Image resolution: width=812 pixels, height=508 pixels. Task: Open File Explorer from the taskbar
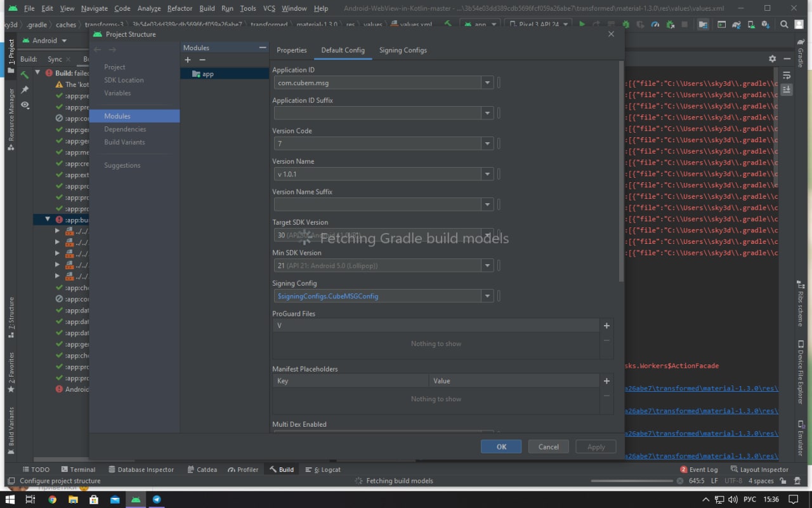(73, 499)
